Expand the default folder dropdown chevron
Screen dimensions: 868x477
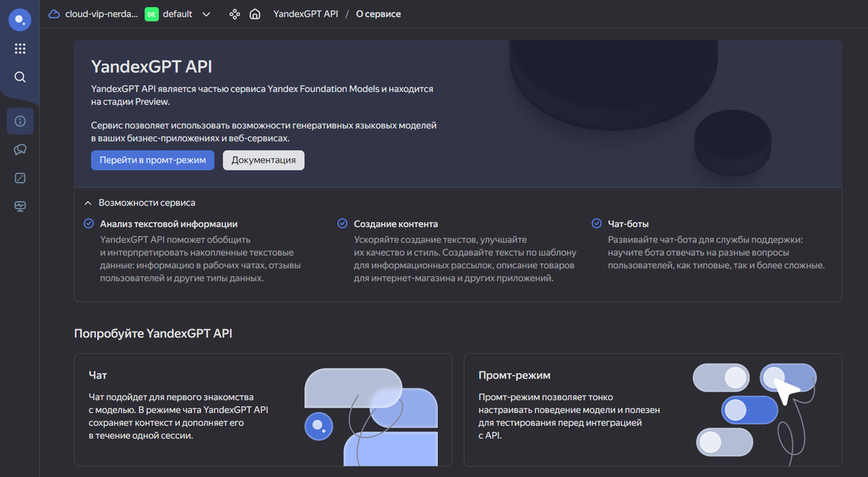tap(206, 14)
